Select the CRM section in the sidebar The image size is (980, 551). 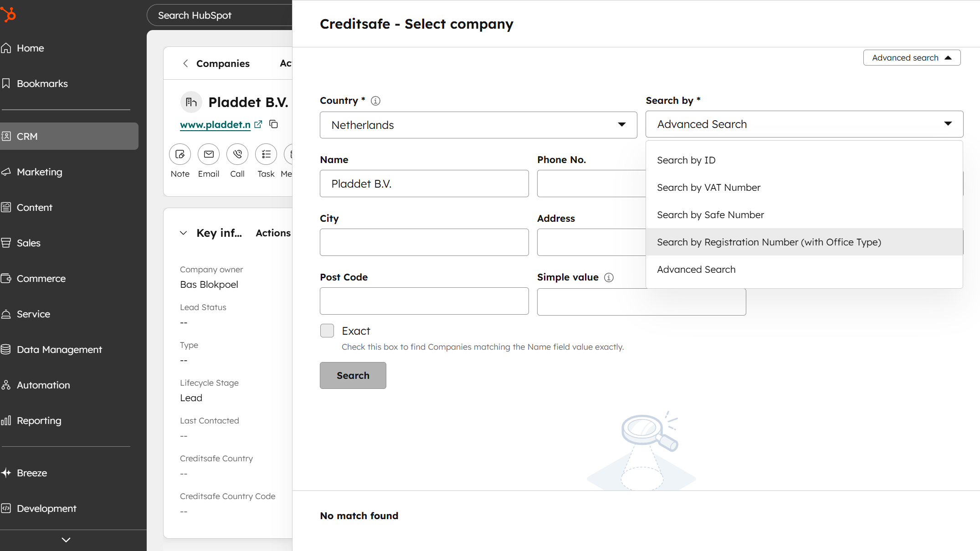pyautogui.click(x=27, y=136)
